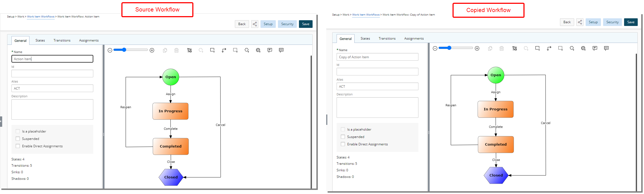Open States tab in Source Workflow
Screen dimensions: 644x194
40,40
